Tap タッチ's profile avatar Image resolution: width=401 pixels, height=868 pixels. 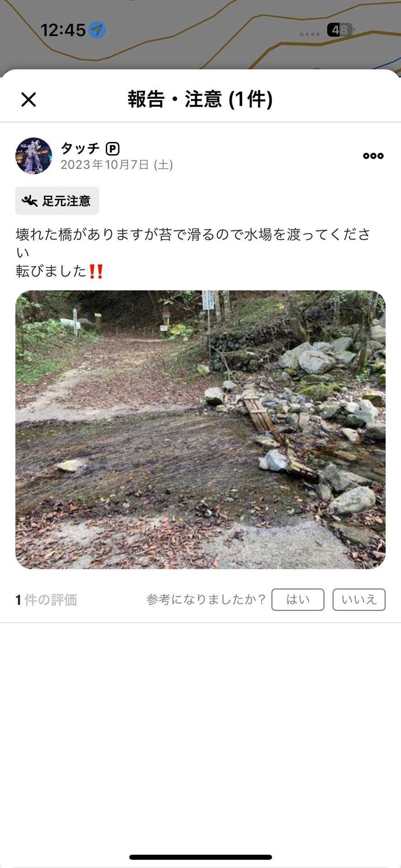pyautogui.click(x=33, y=156)
